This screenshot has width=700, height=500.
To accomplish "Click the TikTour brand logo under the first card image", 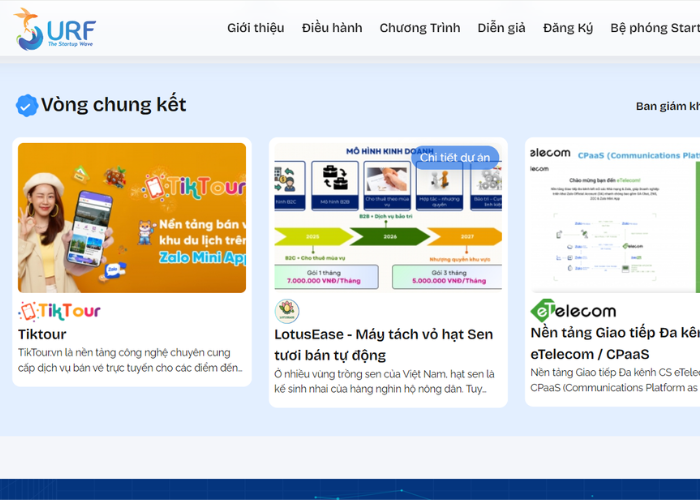I will tap(60, 311).
